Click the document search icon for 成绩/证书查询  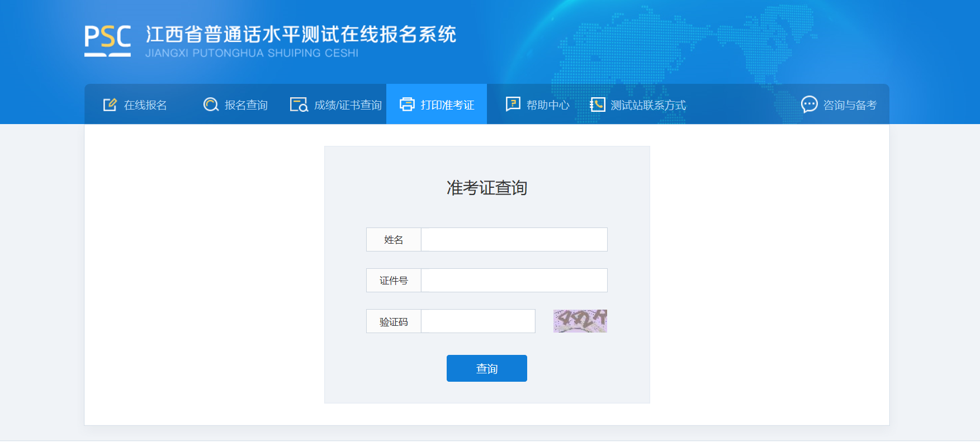[299, 105]
